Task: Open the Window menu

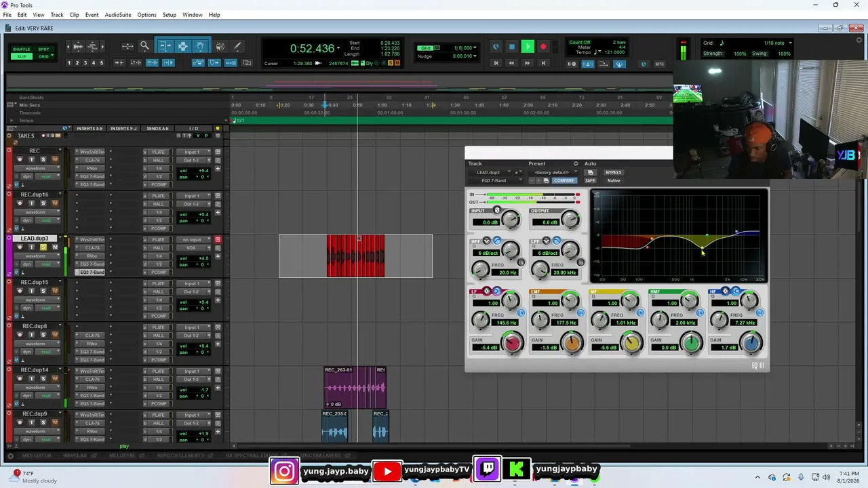Action: coord(193,15)
